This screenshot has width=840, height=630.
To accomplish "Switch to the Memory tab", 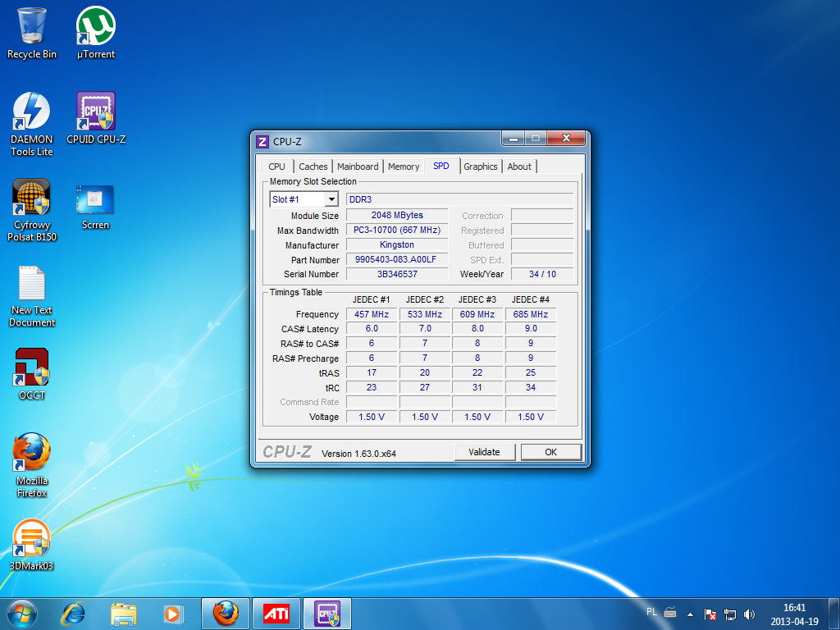I will [x=404, y=167].
